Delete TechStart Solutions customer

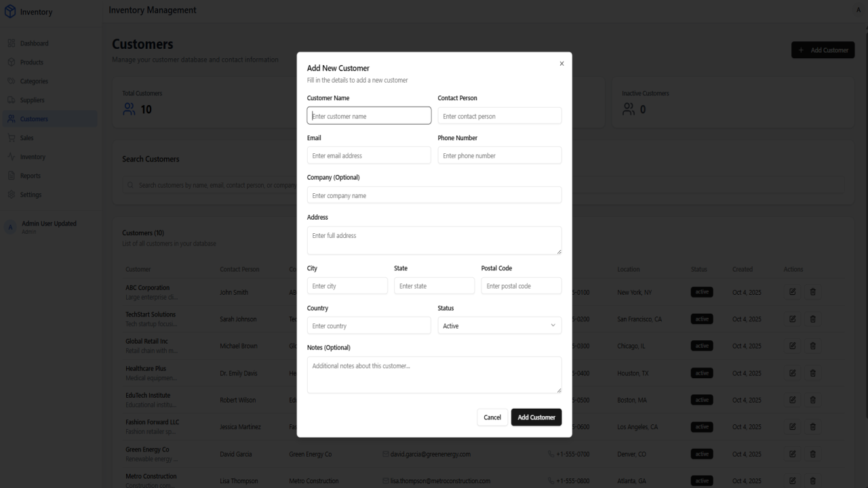coord(813,319)
